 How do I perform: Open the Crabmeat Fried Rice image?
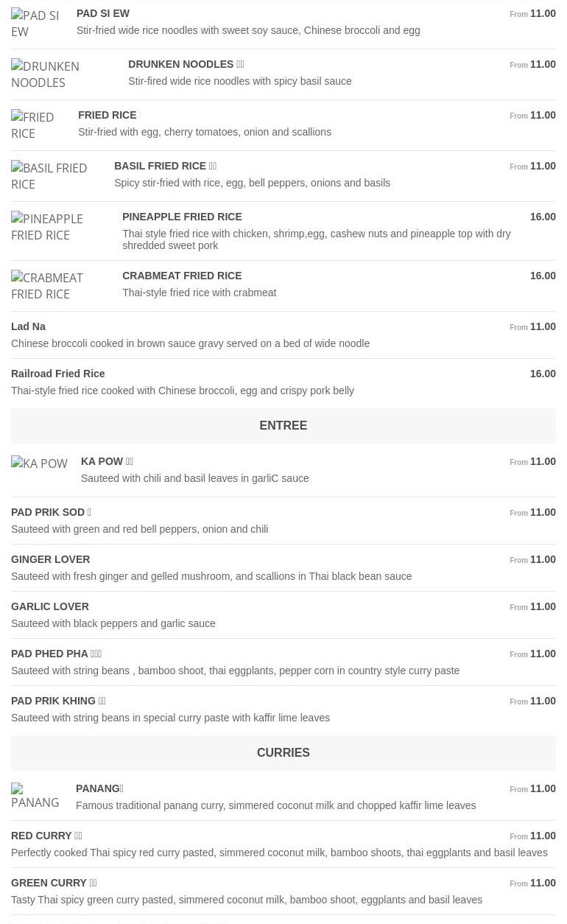58,286
